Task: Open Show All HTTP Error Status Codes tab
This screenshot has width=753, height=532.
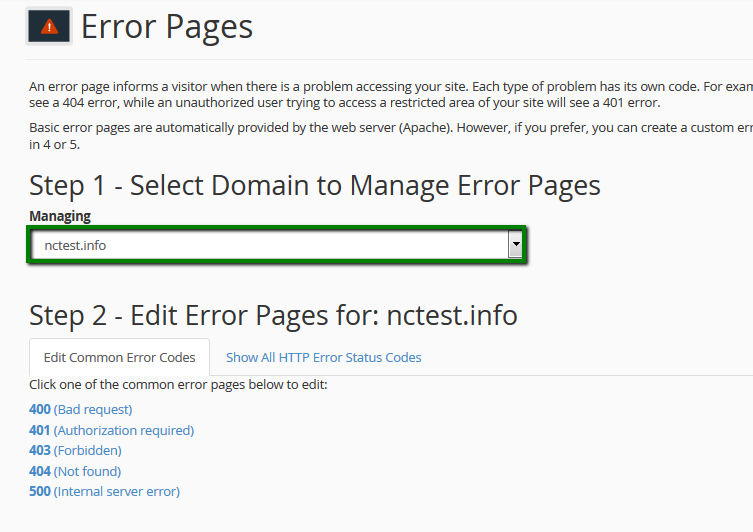Action: tap(323, 357)
